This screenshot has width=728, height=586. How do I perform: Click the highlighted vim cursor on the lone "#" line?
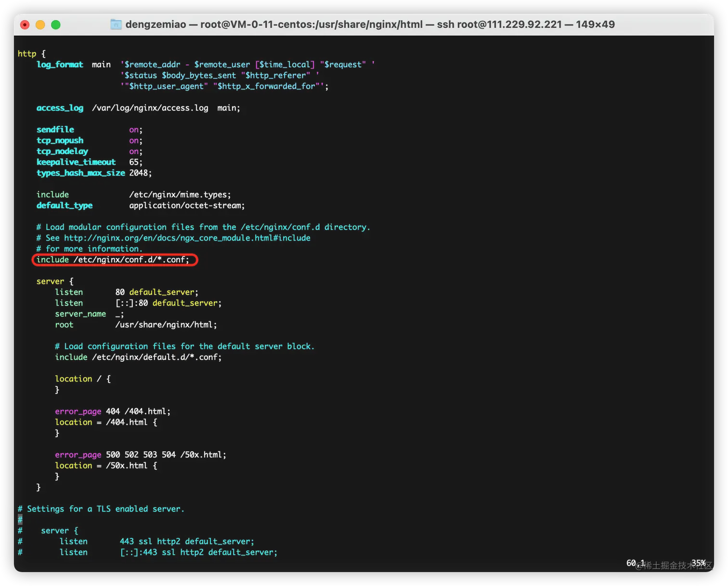tap(20, 520)
